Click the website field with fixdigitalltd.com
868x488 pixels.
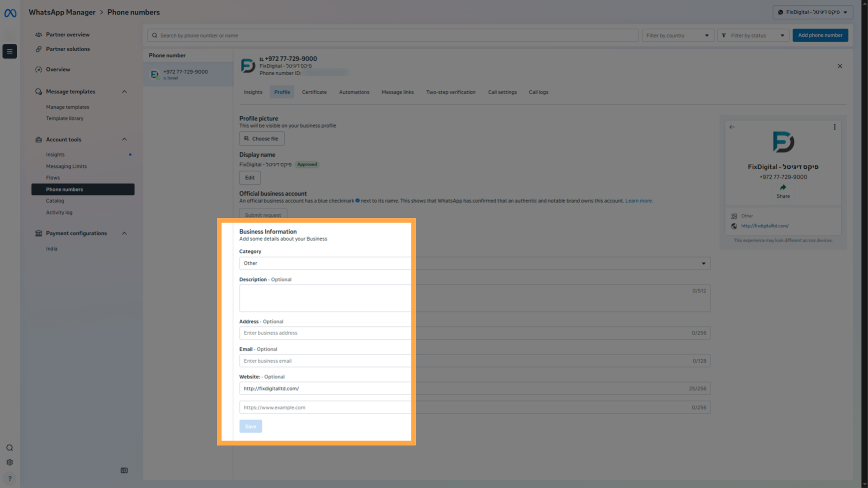pyautogui.click(x=475, y=389)
